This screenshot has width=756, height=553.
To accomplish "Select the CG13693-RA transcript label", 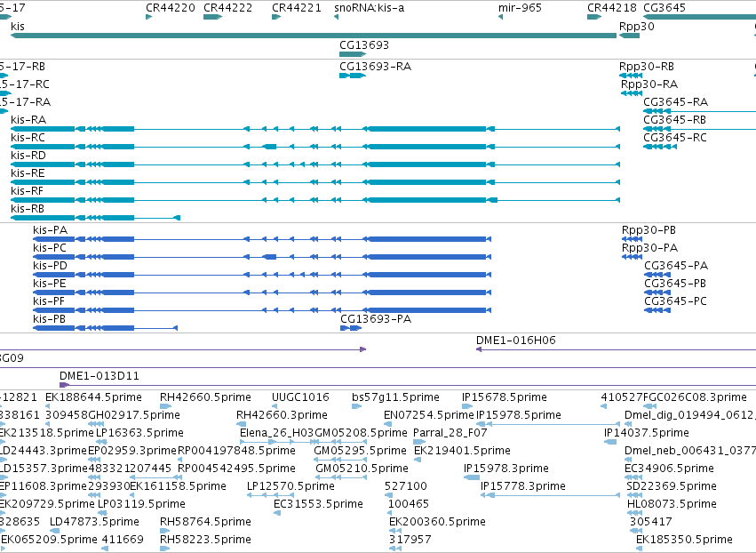I will (x=375, y=66).
